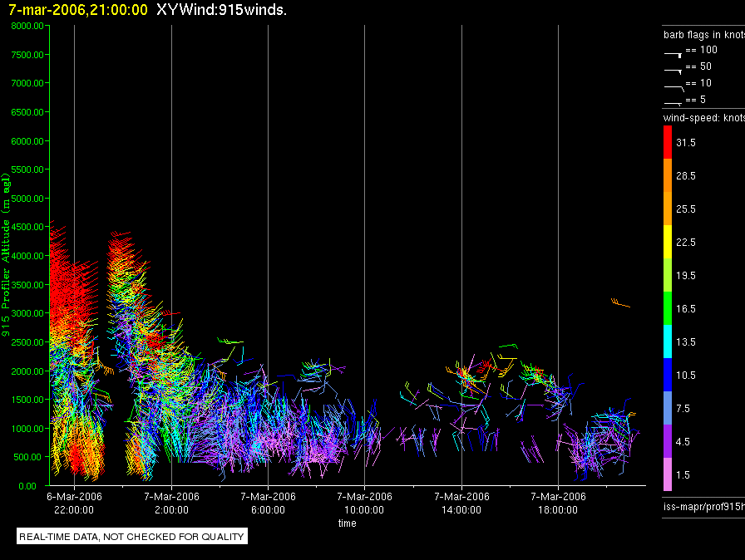Click the 7-Mar-2006 18:00:00 time label
745x560 pixels.
pyautogui.click(x=558, y=503)
